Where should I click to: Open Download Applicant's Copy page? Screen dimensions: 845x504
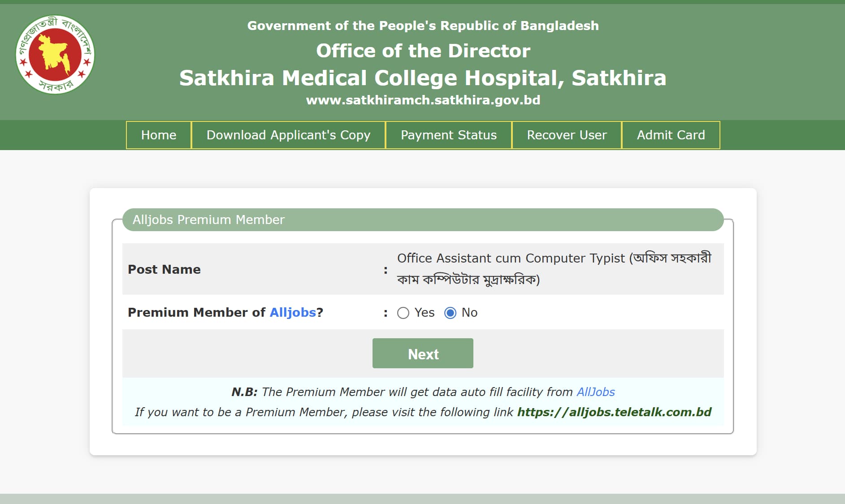tap(288, 135)
